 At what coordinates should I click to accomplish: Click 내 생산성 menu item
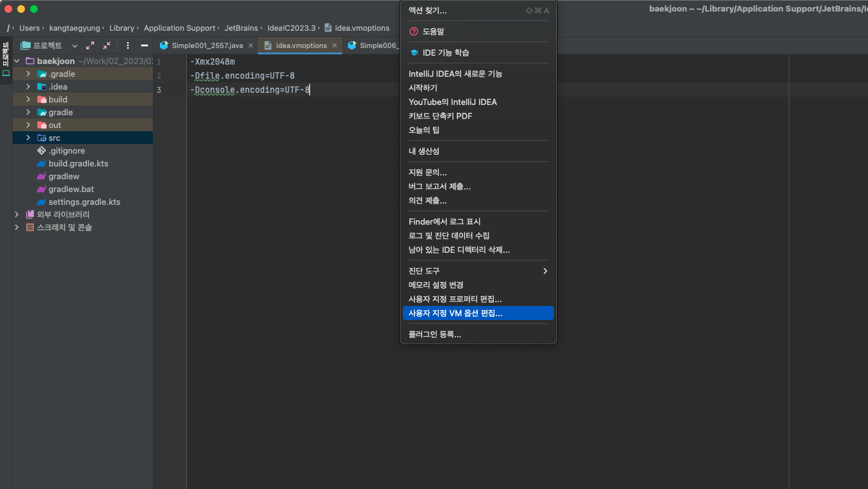pos(478,151)
